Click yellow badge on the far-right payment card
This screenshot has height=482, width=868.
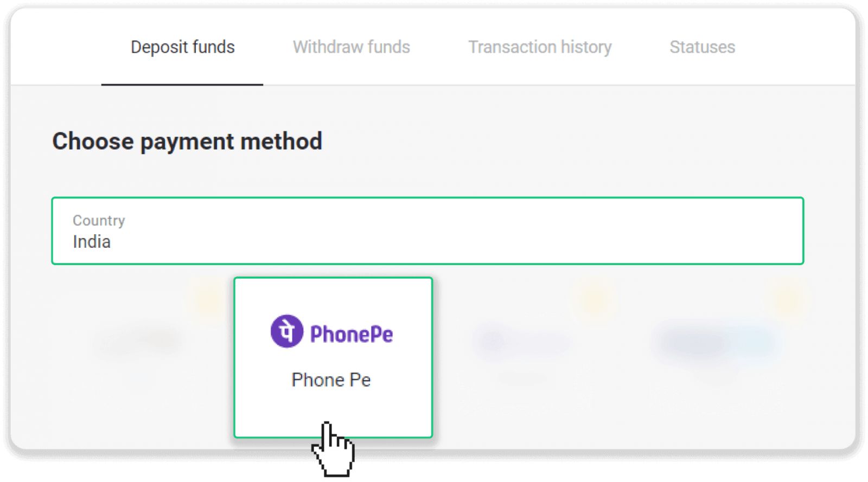[x=787, y=299]
